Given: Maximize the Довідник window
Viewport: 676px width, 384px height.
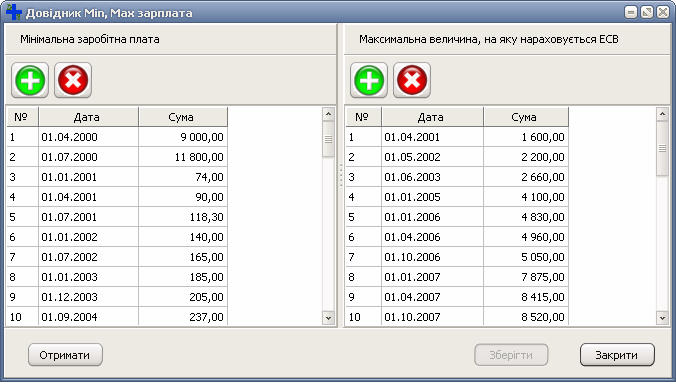Looking at the screenshot, I should click(x=647, y=12).
